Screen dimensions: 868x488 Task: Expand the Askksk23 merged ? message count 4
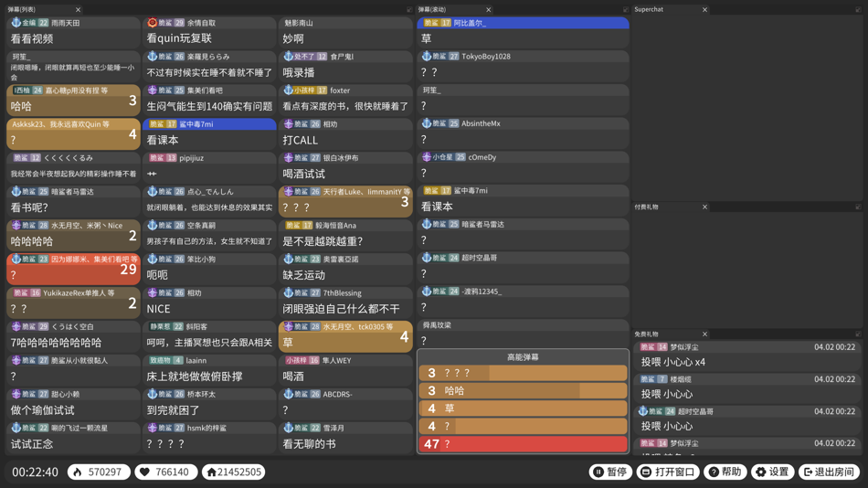[73, 133]
